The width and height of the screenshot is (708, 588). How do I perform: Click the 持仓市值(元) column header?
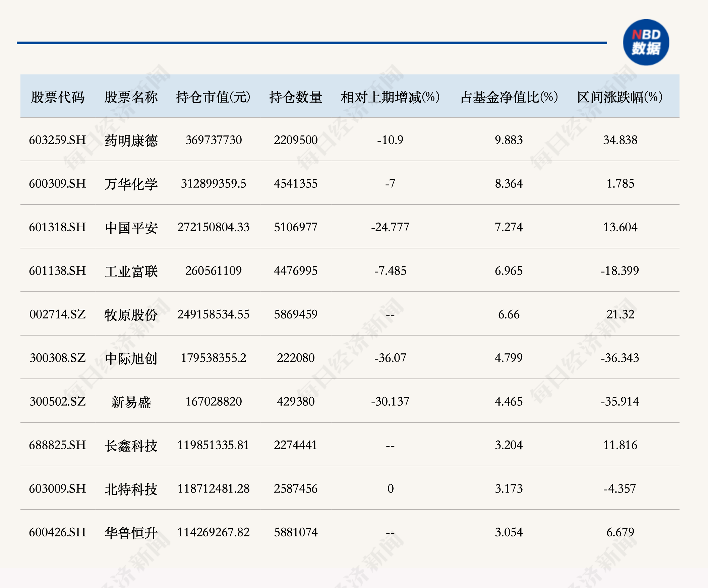click(213, 97)
